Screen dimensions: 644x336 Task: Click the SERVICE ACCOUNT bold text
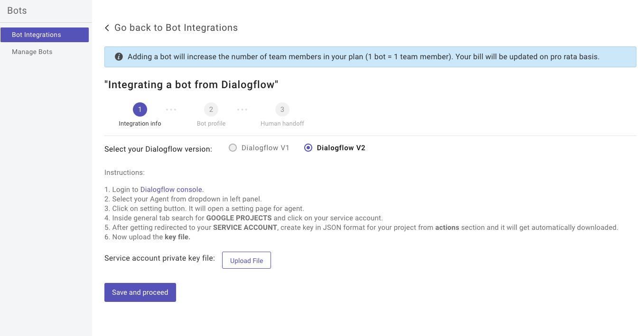[x=245, y=227]
